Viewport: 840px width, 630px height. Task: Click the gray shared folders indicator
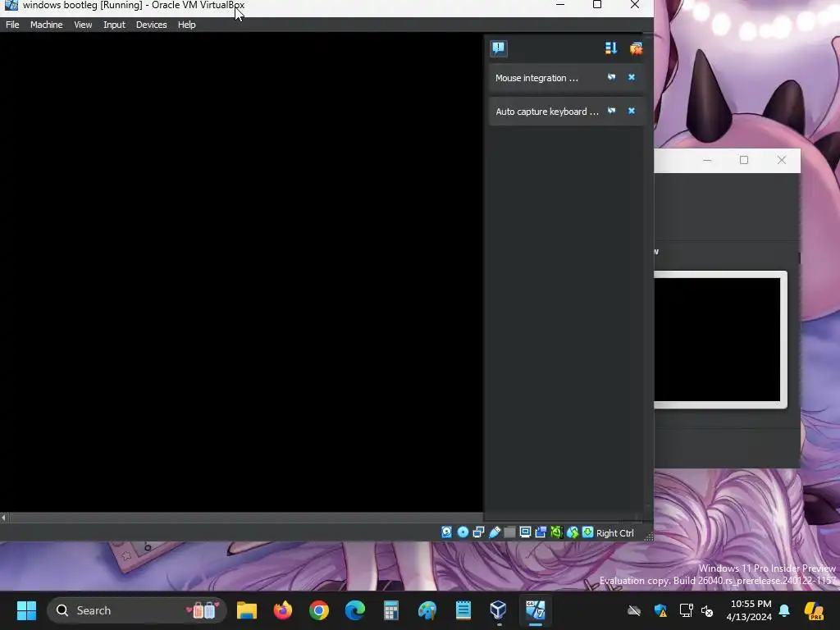click(x=509, y=532)
